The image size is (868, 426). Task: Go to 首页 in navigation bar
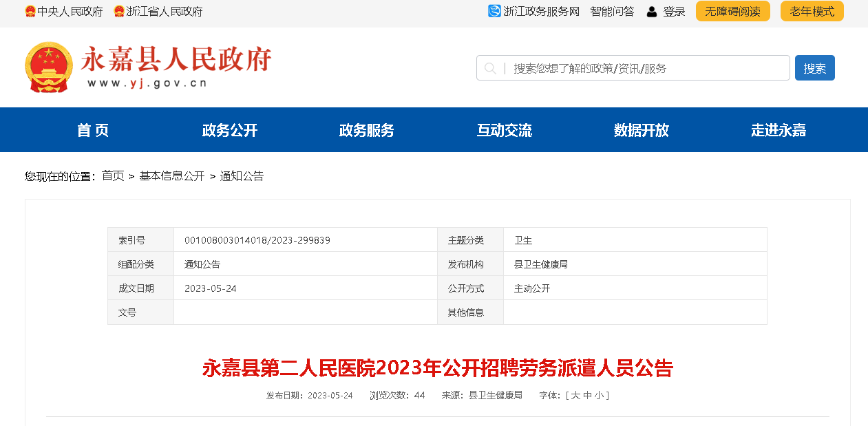tap(93, 130)
